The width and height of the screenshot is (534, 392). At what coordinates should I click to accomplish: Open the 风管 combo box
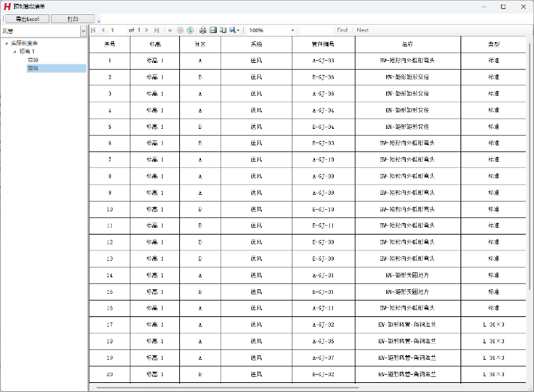click(83, 31)
